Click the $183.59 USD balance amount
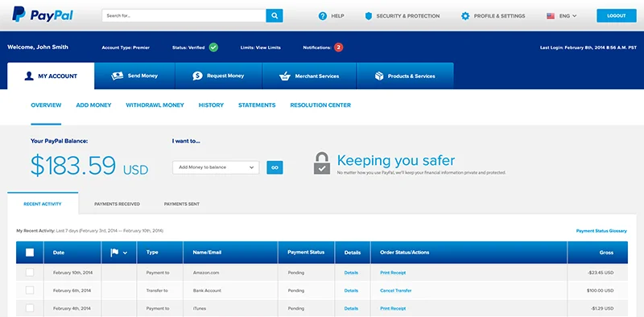 (x=89, y=165)
